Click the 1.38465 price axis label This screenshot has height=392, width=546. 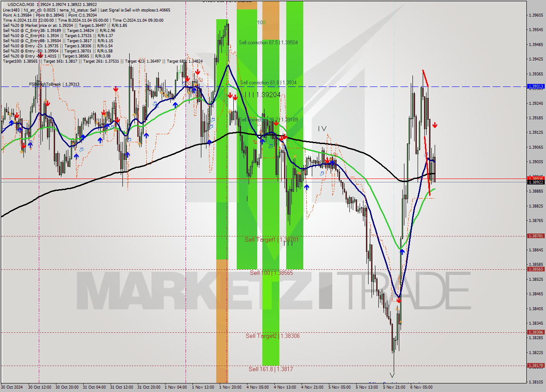pos(536,294)
